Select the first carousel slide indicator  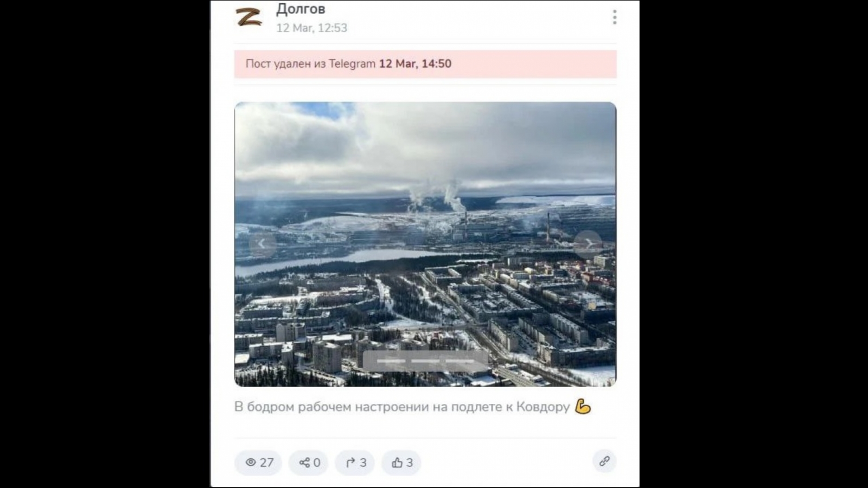(391, 361)
